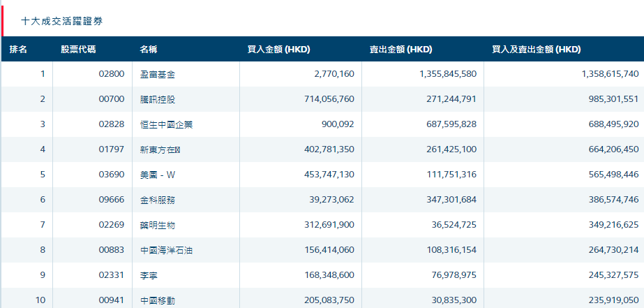
Task: Click buy amount 714,056,760
Action: pos(329,99)
